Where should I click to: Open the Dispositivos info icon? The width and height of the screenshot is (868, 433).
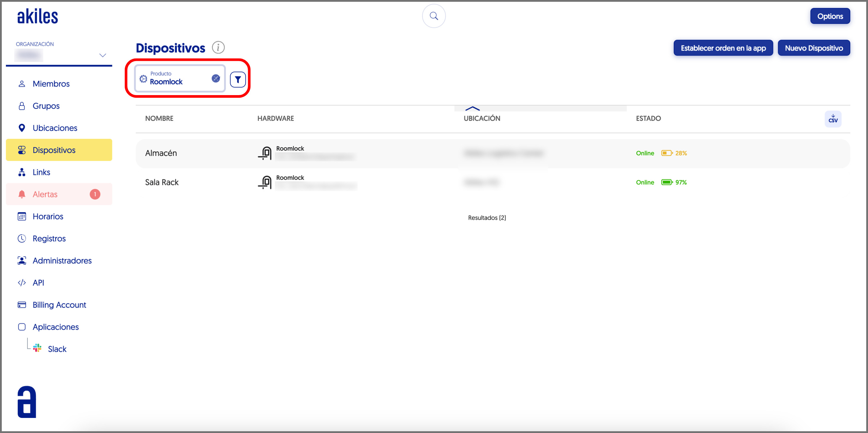[x=218, y=48]
